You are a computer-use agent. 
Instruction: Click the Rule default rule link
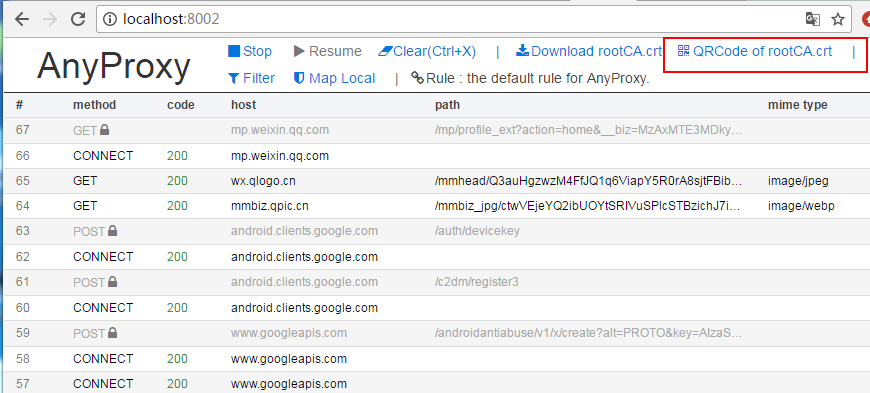[x=530, y=78]
